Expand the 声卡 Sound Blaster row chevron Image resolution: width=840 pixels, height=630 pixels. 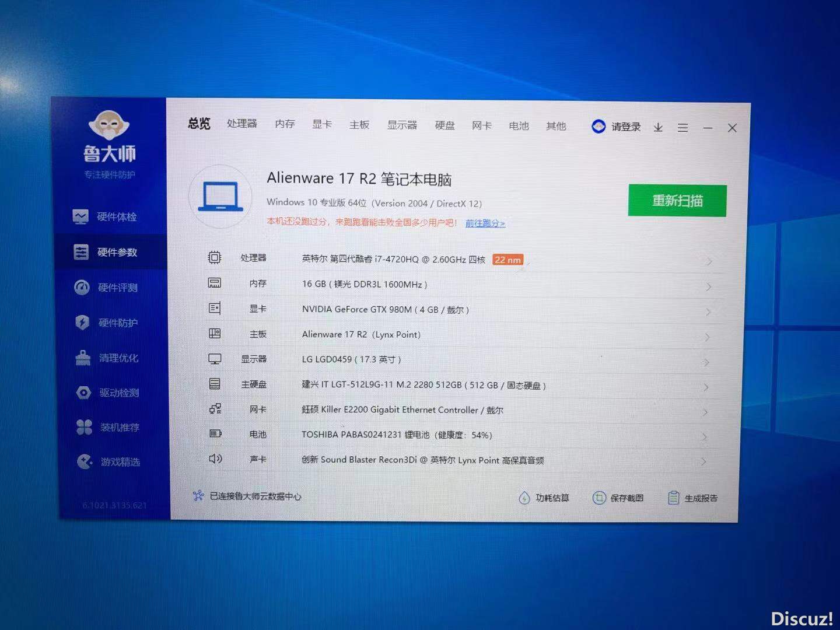[704, 461]
